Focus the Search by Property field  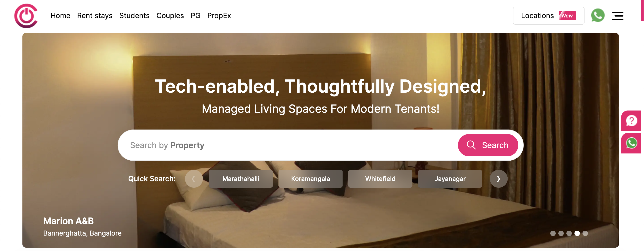coord(288,145)
